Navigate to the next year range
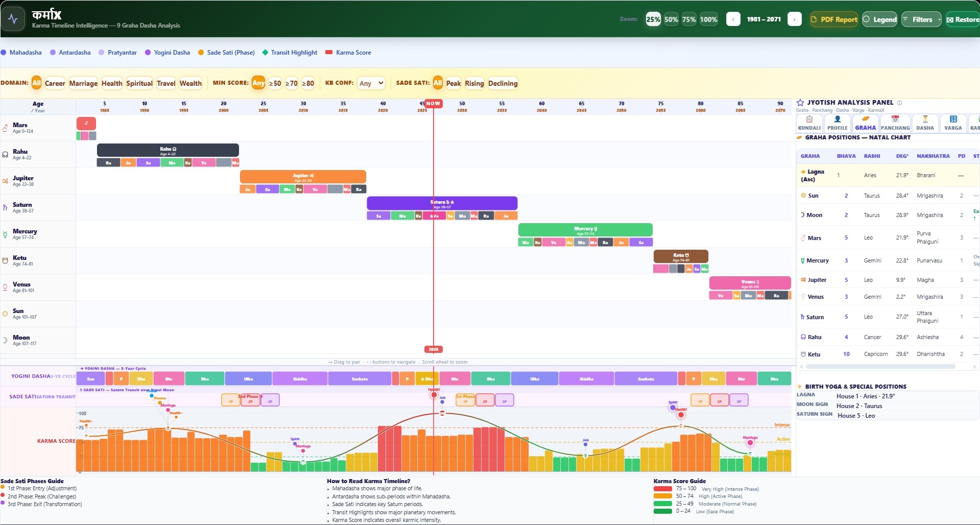 coord(794,19)
